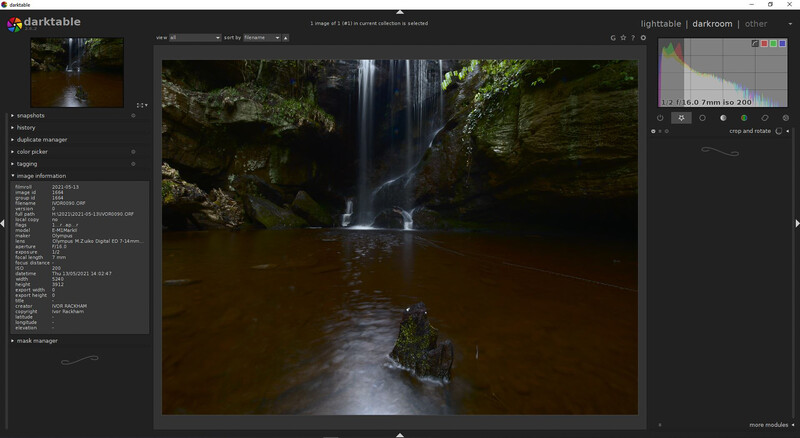This screenshot has width=800, height=438.
Task: Open the effects modules group
Action: [786, 118]
